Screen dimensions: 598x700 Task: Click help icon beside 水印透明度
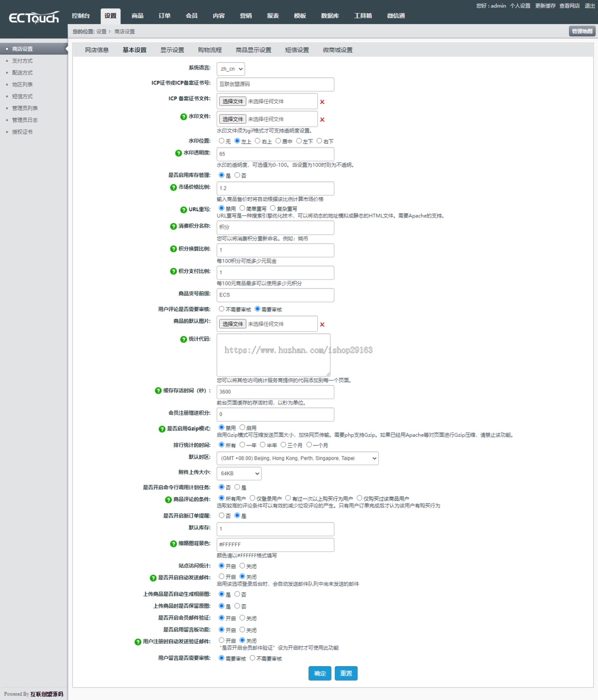178,153
